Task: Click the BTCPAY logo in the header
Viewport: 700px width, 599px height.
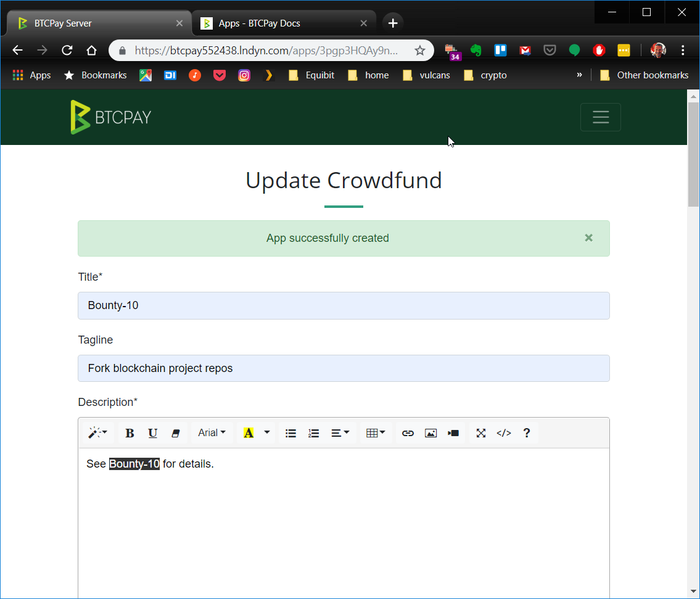Action: [x=110, y=117]
